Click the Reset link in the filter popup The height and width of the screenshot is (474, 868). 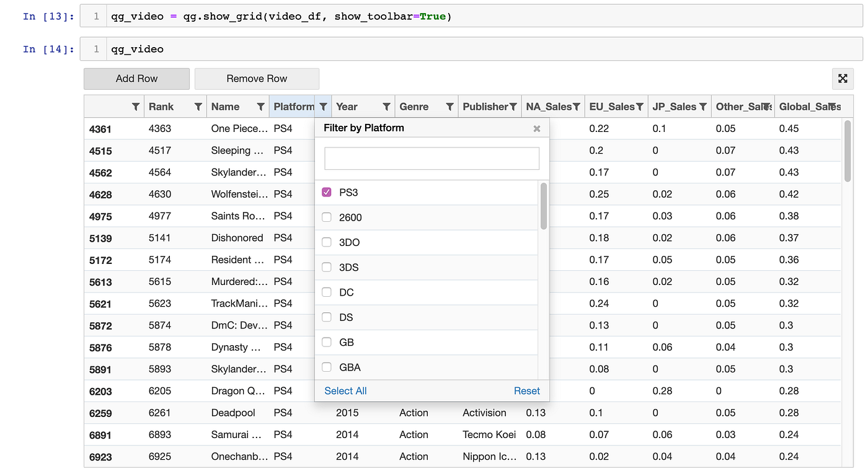(526, 390)
